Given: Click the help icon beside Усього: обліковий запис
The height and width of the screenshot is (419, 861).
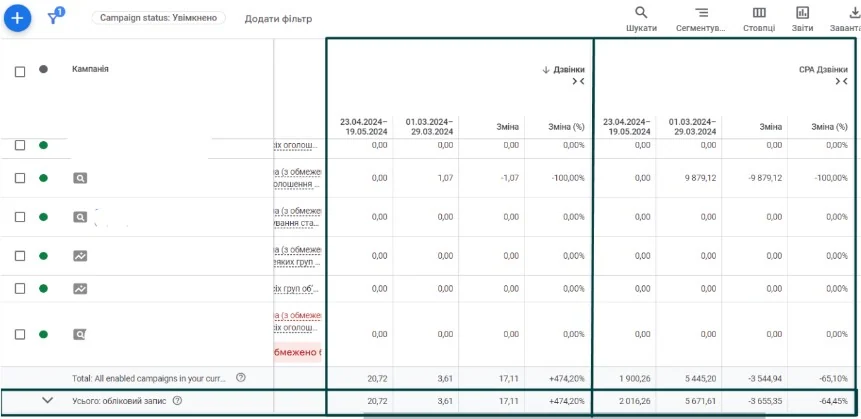Looking at the screenshot, I should click(177, 401).
